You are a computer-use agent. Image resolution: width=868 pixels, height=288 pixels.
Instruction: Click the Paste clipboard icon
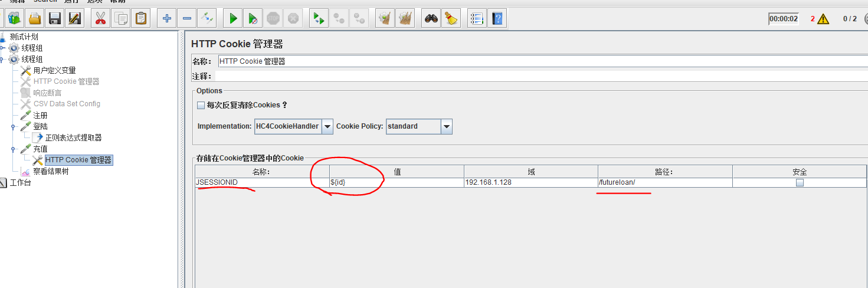tap(141, 18)
